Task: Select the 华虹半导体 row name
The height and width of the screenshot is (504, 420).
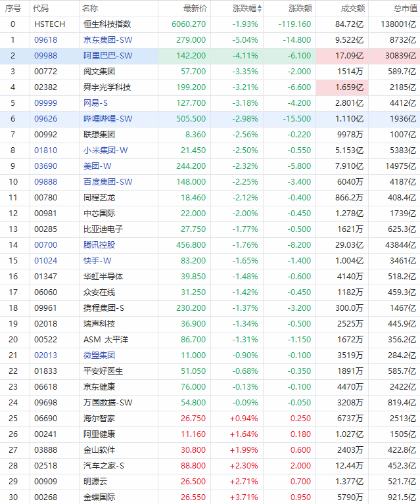Action: (x=103, y=277)
